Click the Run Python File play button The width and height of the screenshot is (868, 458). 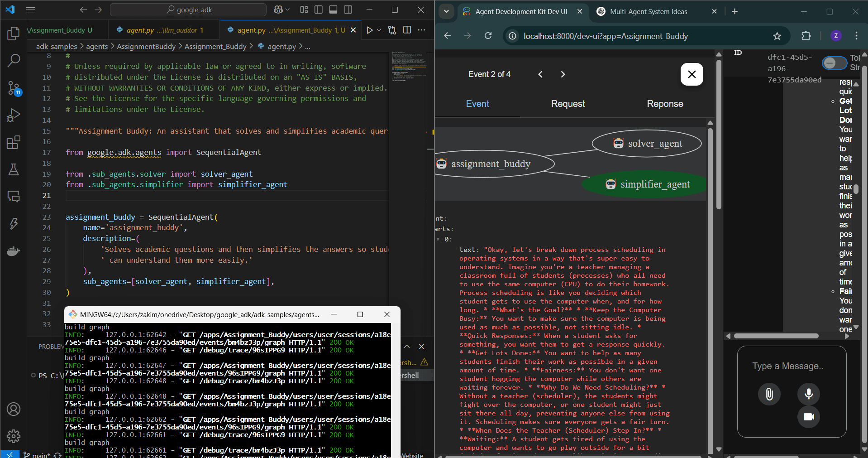point(370,30)
